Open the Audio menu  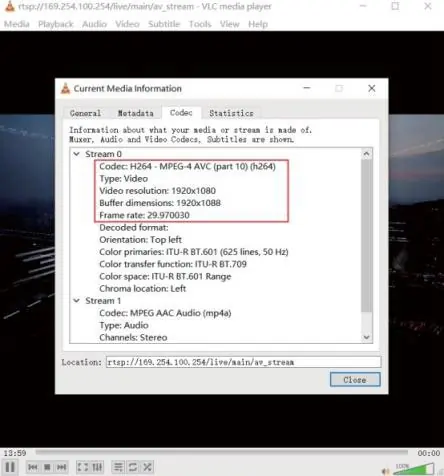click(94, 24)
